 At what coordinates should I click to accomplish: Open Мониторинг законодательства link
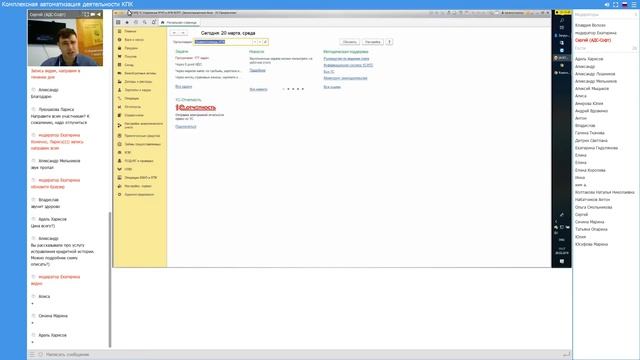point(345,78)
